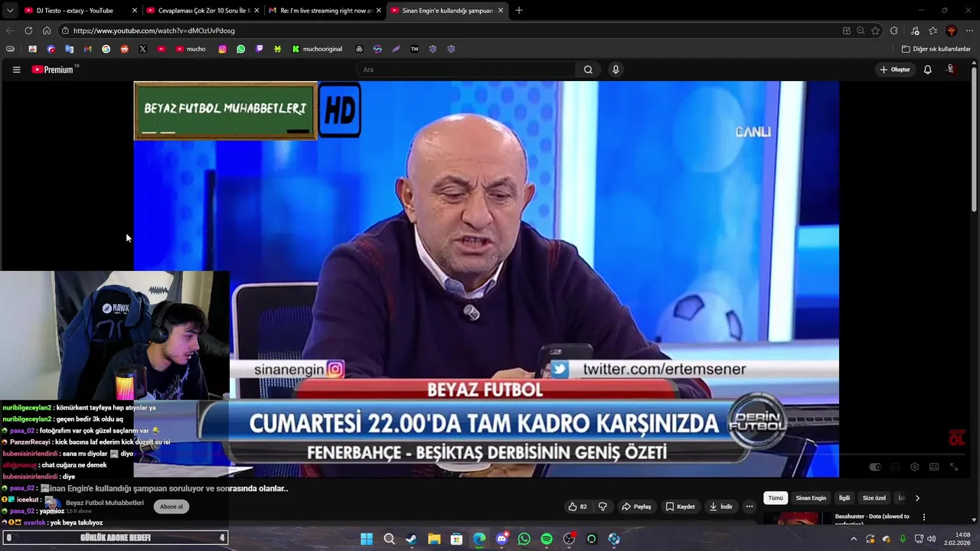Open browser settings and more menu
This screenshot has width=980, height=551.
(x=969, y=31)
